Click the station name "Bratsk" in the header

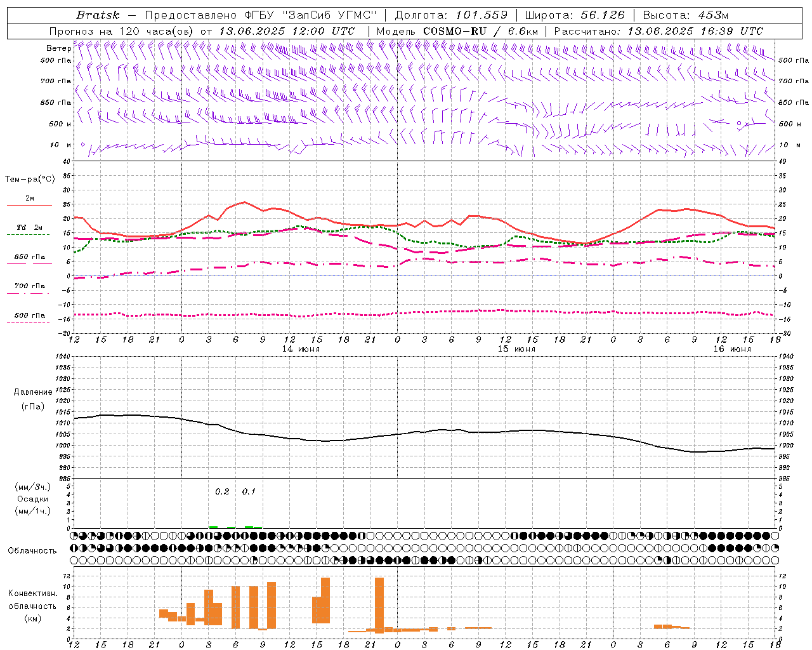[x=98, y=15]
